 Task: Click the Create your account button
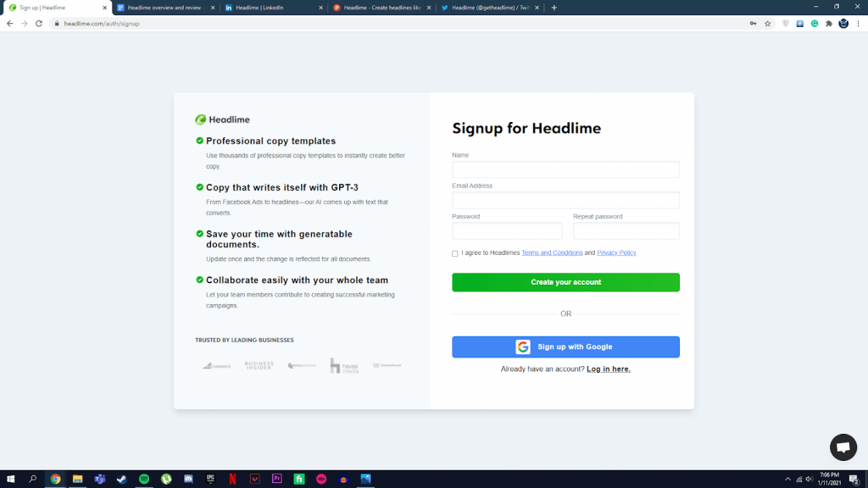[x=565, y=282]
